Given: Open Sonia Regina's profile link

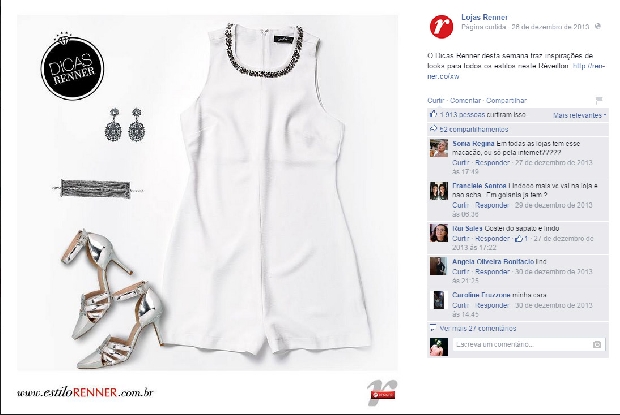Looking at the screenshot, I should [473, 143].
